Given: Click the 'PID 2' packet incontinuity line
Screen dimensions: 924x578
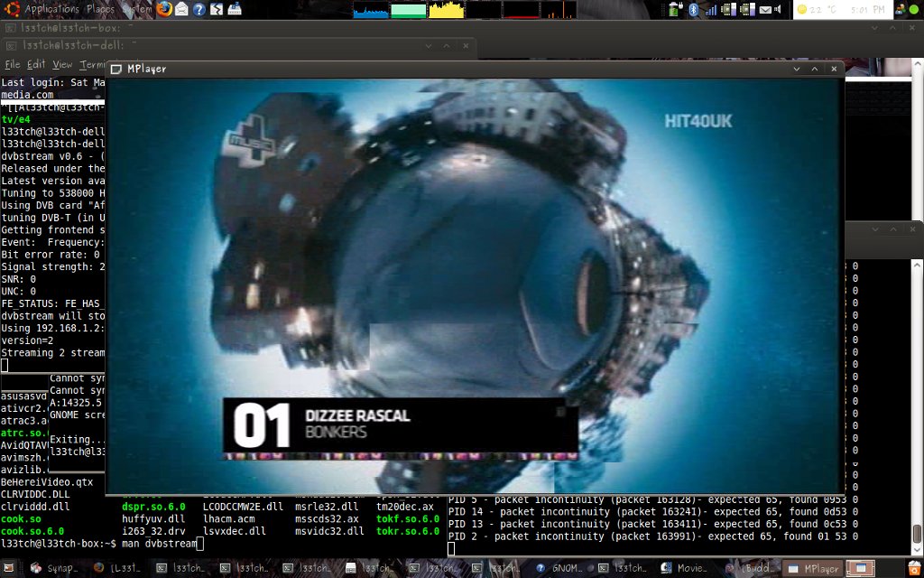Looking at the screenshot, I should click(x=653, y=536).
